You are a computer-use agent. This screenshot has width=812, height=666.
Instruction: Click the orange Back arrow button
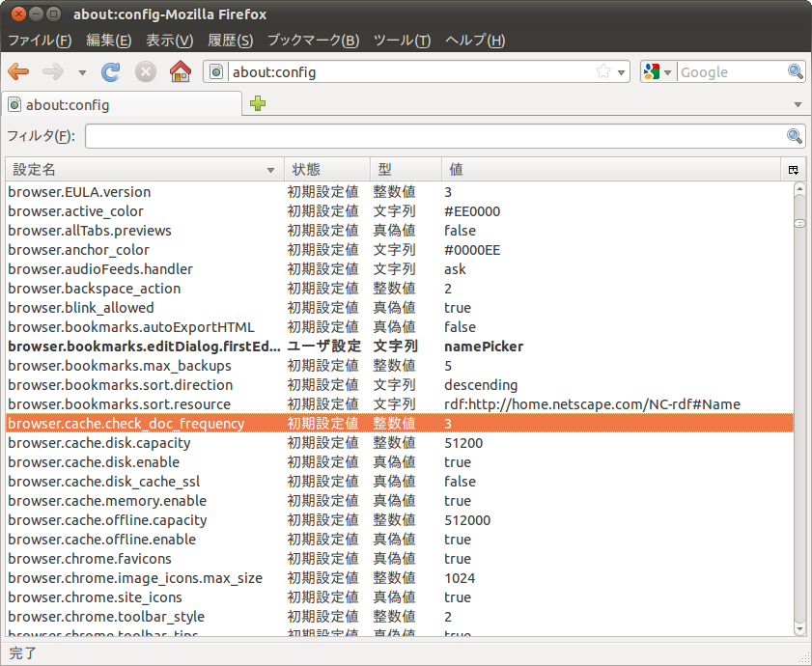(18, 72)
